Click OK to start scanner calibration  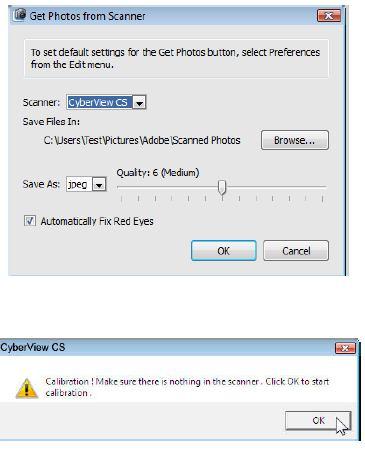318,420
